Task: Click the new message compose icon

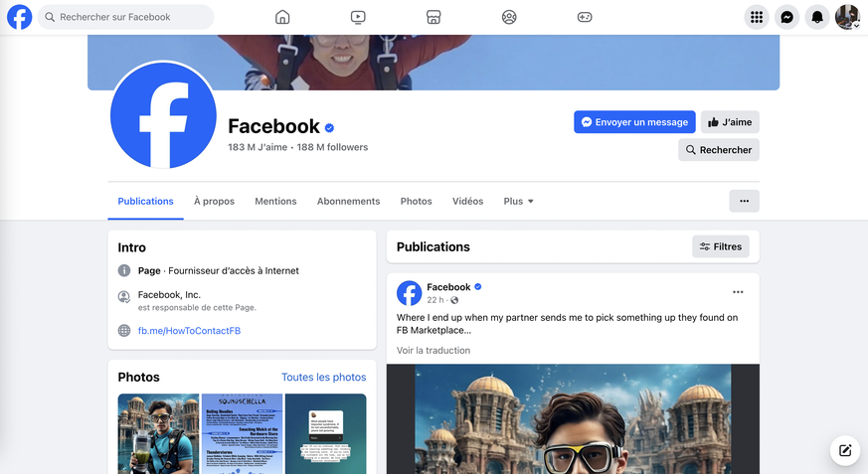Action: (845, 450)
